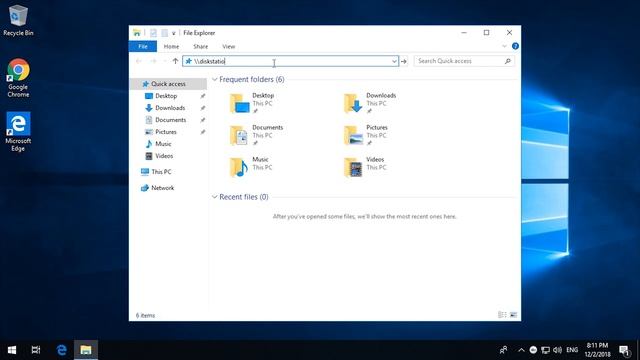Click New folder quick access toolbar icon
This screenshot has height=360, width=640.
click(164, 33)
